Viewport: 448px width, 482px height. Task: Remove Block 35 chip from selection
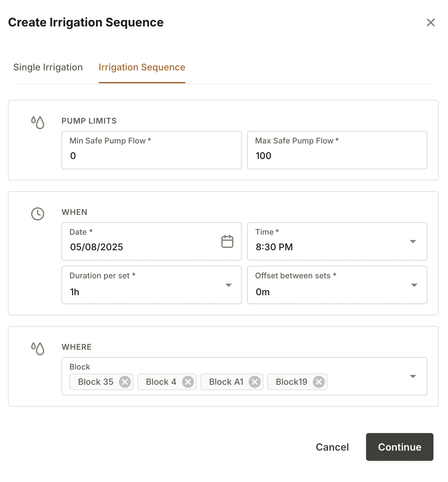coord(125,382)
